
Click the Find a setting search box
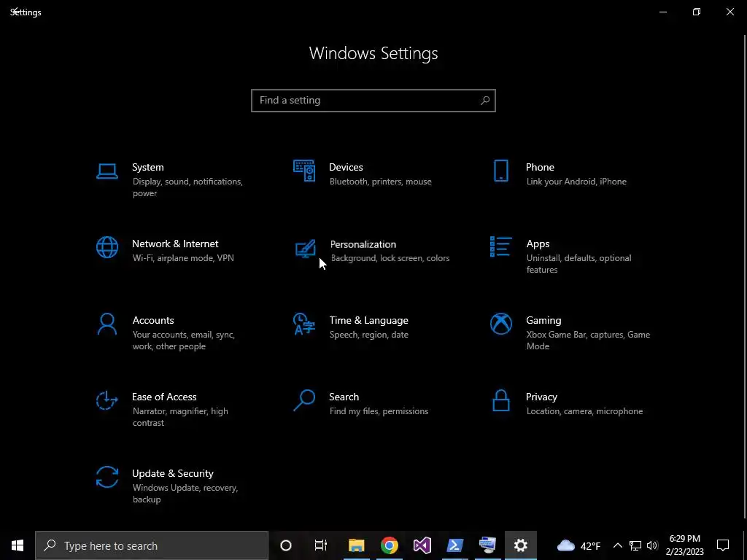point(373,101)
